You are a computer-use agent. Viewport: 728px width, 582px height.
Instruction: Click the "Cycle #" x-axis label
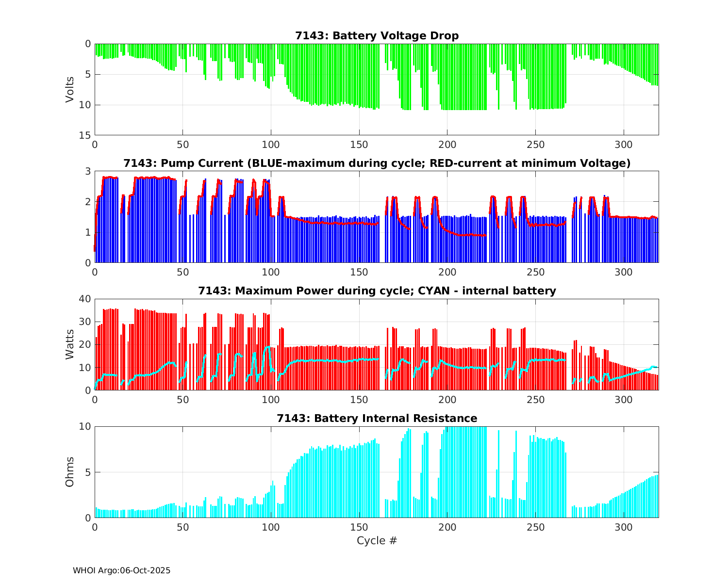(x=377, y=540)
